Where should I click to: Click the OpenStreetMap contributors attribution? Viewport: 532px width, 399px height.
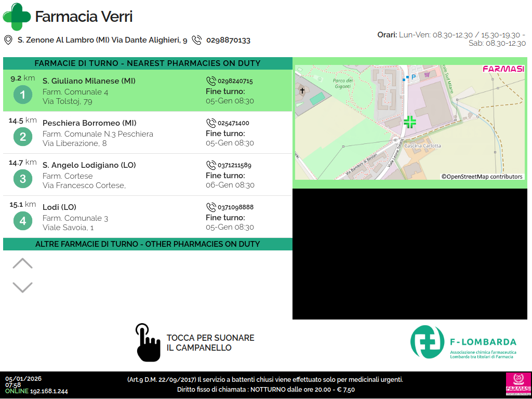pyautogui.click(x=482, y=177)
